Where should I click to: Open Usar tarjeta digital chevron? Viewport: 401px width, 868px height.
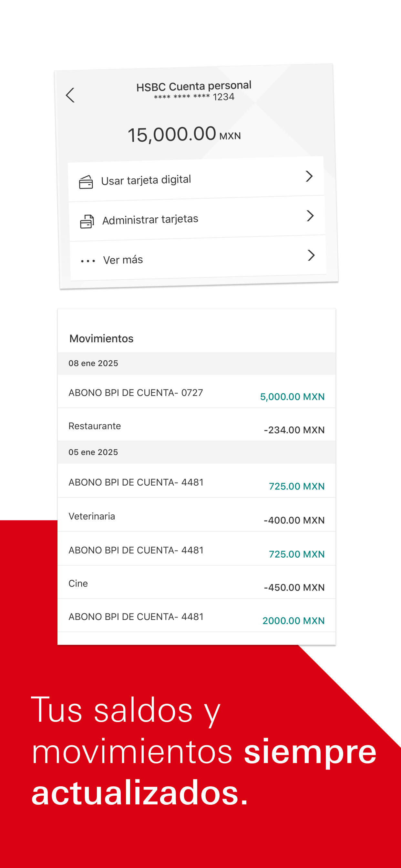309,176
